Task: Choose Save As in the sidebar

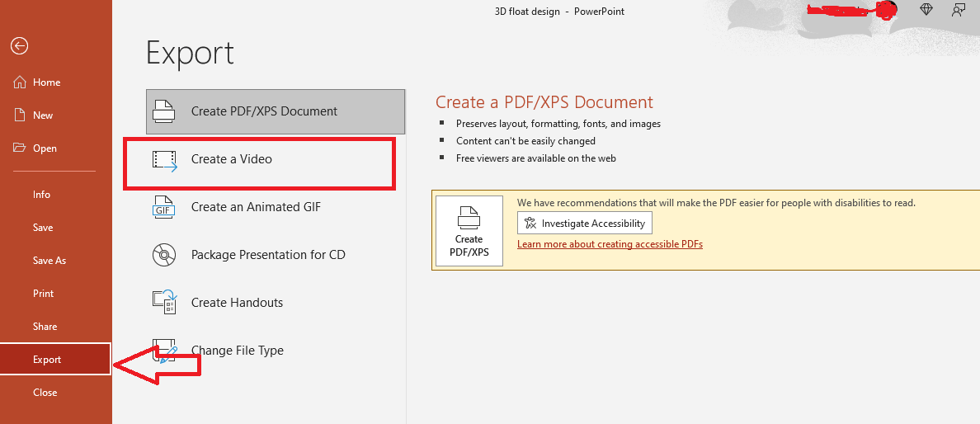Action: click(56, 261)
